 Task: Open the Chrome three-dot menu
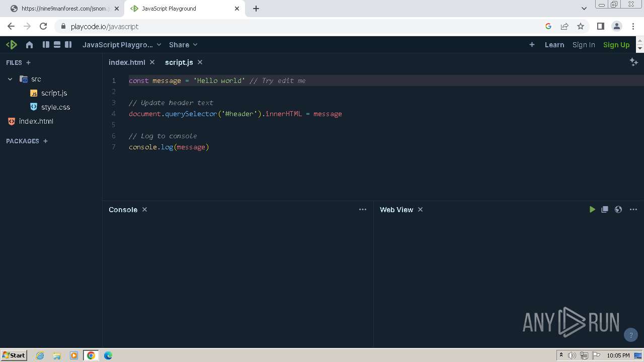[x=633, y=27]
